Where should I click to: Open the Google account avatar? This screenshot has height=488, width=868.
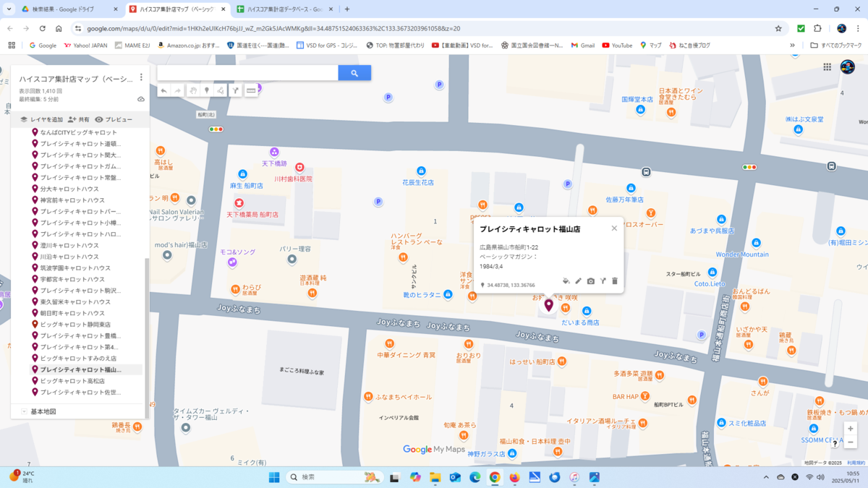pos(848,67)
